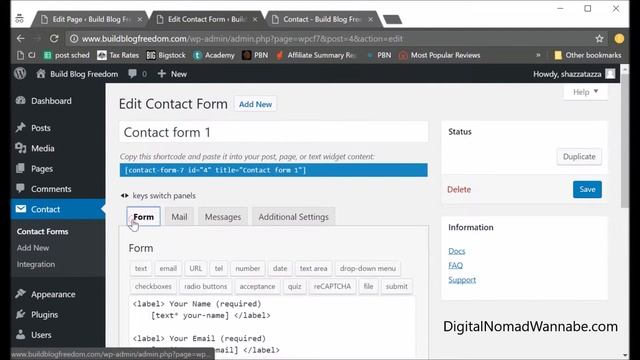Click the red Delete link
The image size is (640, 360).
pyautogui.click(x=459, y=189)
